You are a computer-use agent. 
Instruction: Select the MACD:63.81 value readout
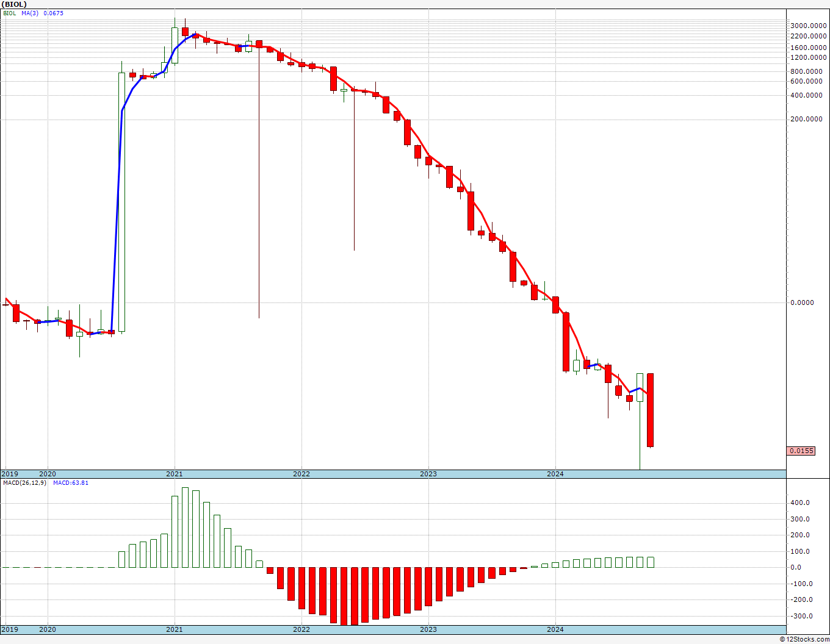(71, 483)
